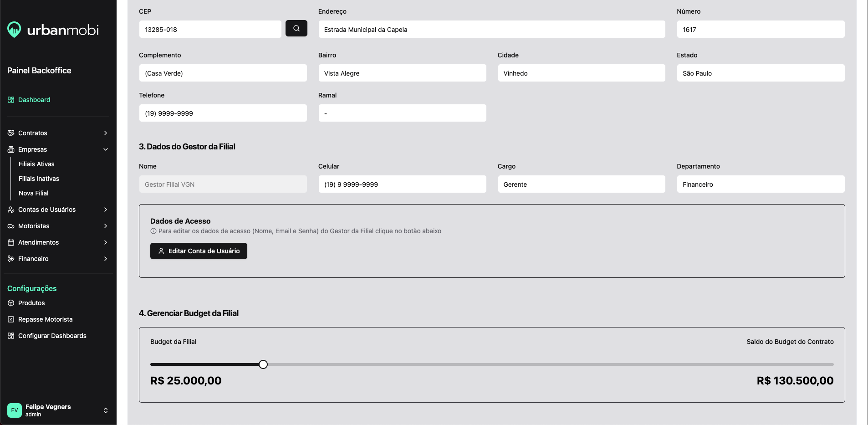This screenshot has height=425, width=868.
Task: Focus the Telefone input field
Action: pos(223,113)
